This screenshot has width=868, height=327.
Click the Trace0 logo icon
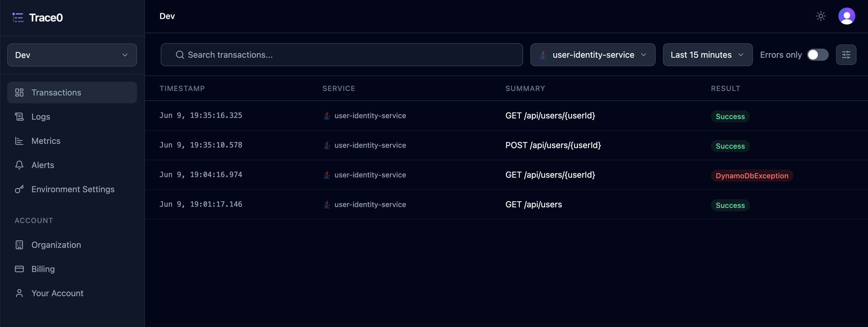18,18
